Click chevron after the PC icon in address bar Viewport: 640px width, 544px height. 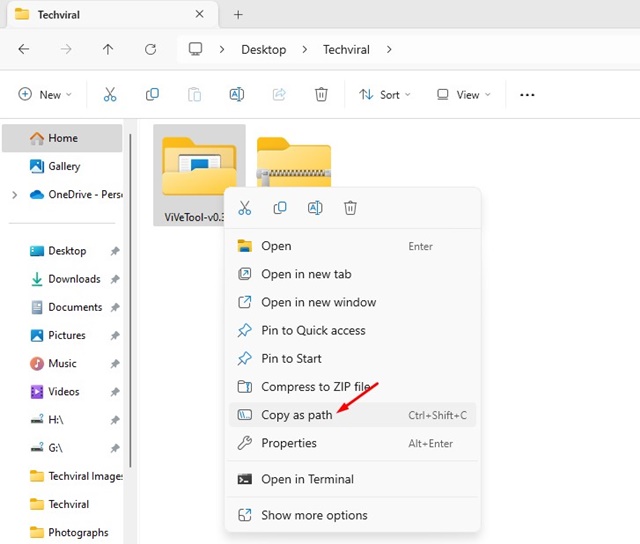click(x=222, y=49)
